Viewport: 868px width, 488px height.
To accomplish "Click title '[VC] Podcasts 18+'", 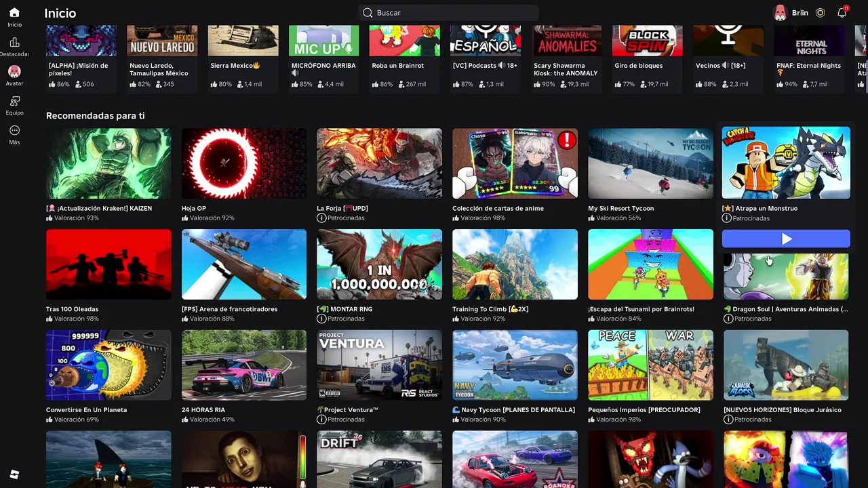I will point(485,66).
